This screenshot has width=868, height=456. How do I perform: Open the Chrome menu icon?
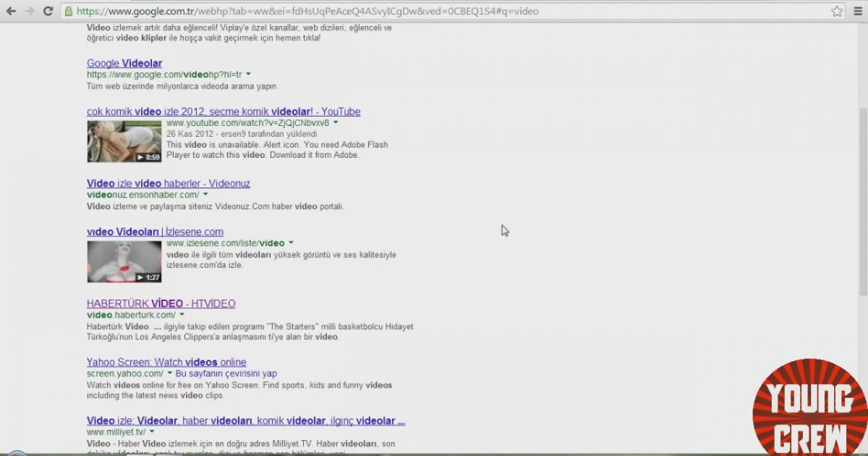[x=859, y=11]
